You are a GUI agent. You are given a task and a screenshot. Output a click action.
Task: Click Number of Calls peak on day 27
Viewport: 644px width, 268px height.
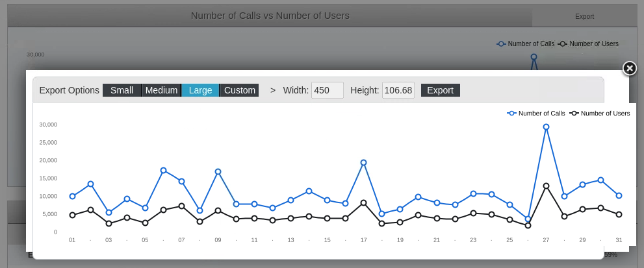click(546, 127)
